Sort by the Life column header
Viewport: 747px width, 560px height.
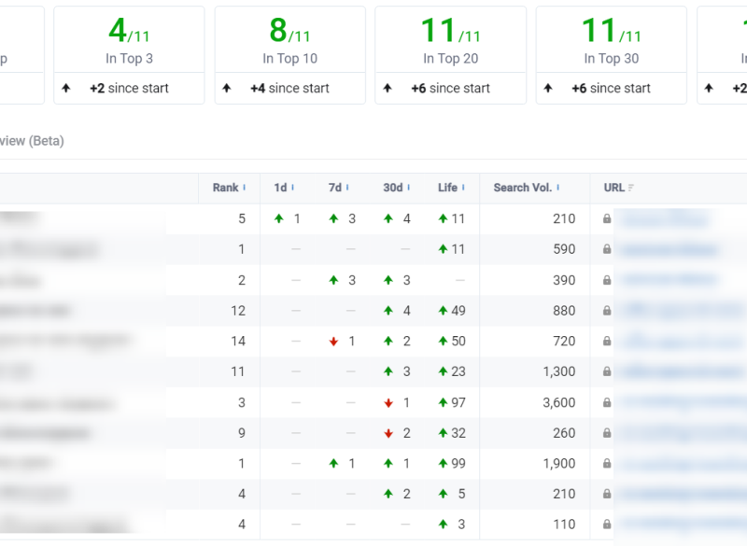pos(447,188)
